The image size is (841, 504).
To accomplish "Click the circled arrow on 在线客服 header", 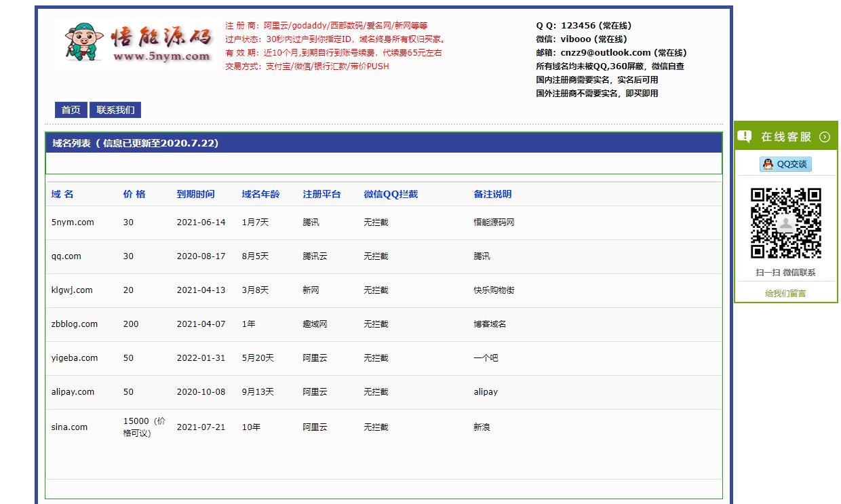I will (x=825, y=137).
